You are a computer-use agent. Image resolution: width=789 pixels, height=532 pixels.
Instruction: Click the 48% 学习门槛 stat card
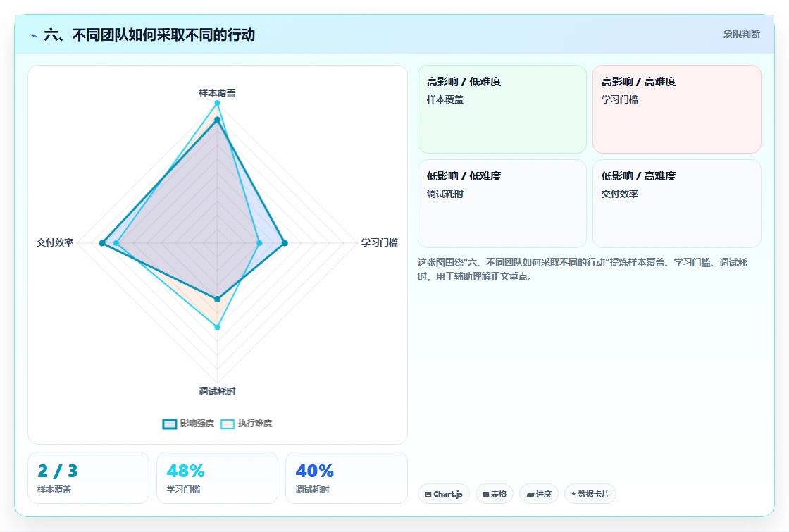218,478
